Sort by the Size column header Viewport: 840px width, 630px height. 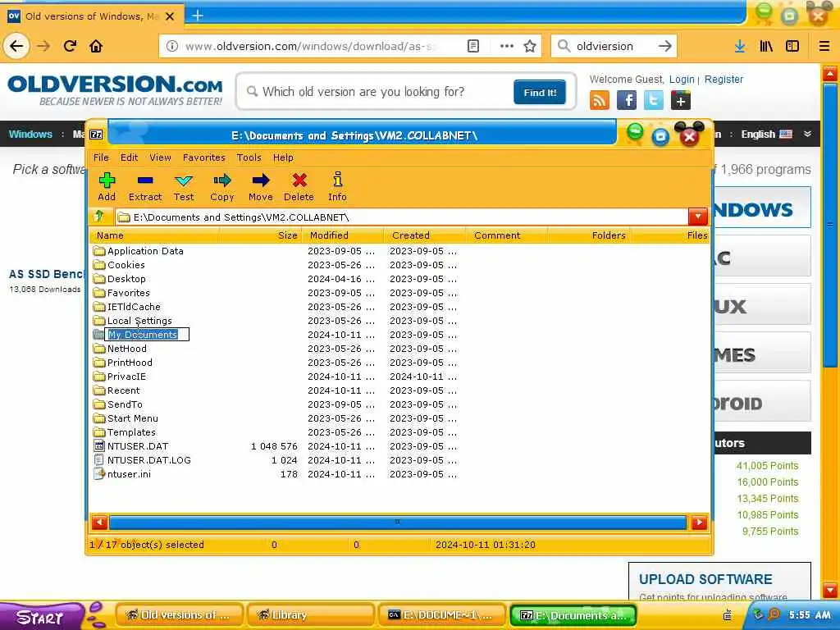261,235
